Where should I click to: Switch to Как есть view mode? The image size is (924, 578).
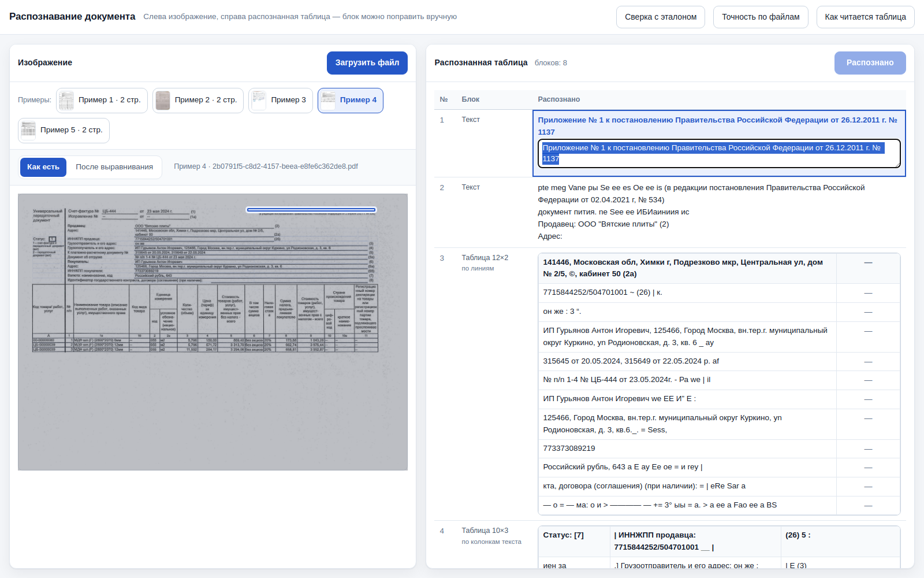click(43, 167)
